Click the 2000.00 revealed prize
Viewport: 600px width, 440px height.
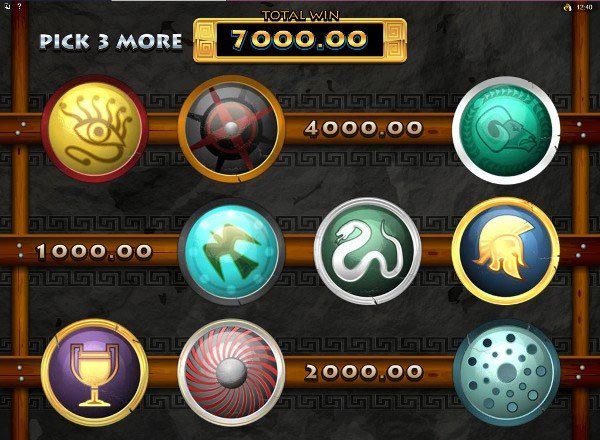click(364, 372)
